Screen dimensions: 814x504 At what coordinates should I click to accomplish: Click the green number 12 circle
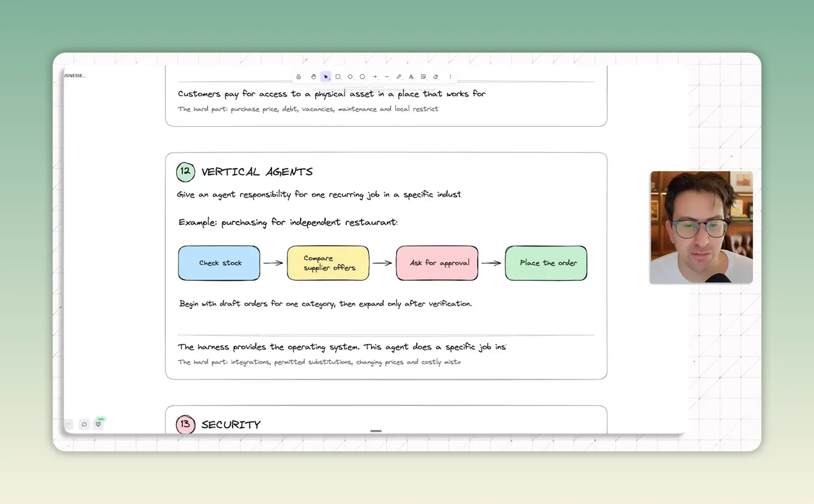186,172
